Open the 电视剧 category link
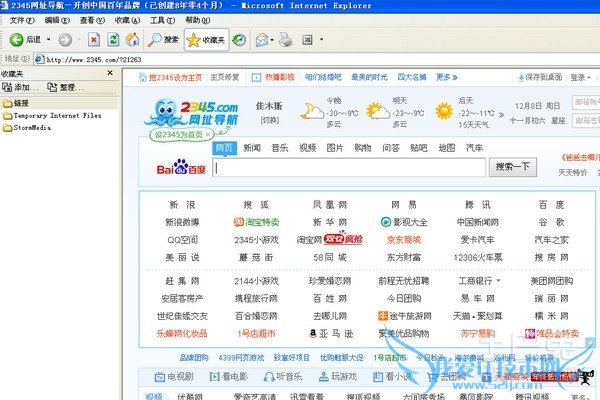The image size is (600, 400). pyautogui.click(x=174, y=377)
